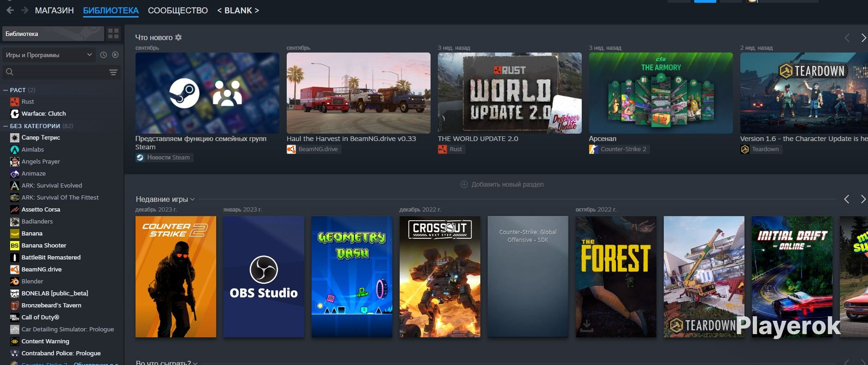Collapse the БЕЗ КАТЕГОРИИ category
Image resolution: width=868 pixels, height=365 pixels.
click(x=6, y=126)
